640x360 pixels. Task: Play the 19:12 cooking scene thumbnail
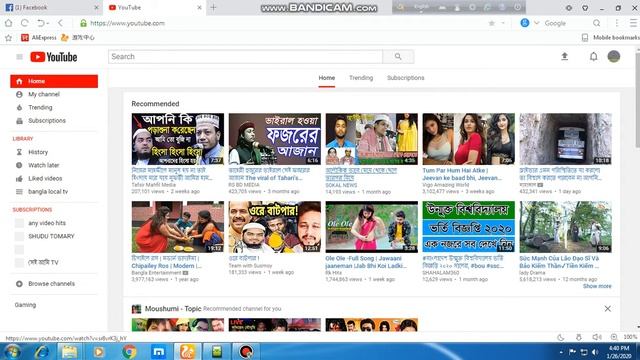pos(178,227)
